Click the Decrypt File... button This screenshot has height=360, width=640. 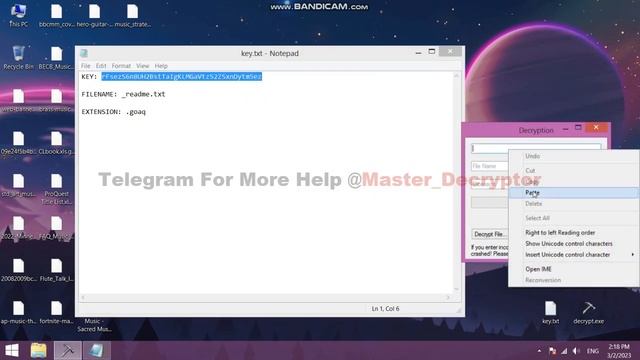point(490,234)
